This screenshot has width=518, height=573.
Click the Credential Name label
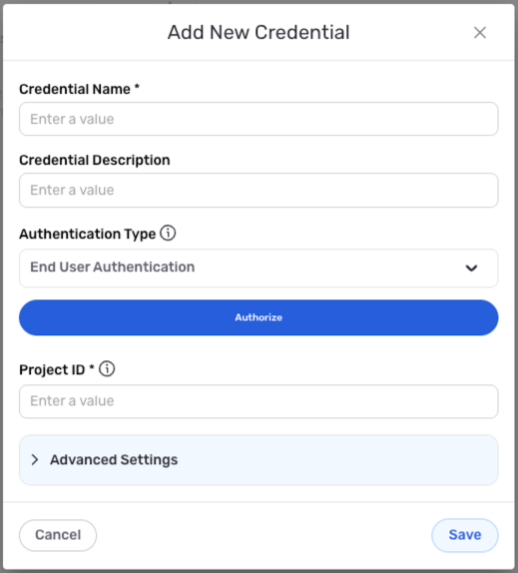pos(75,89)
